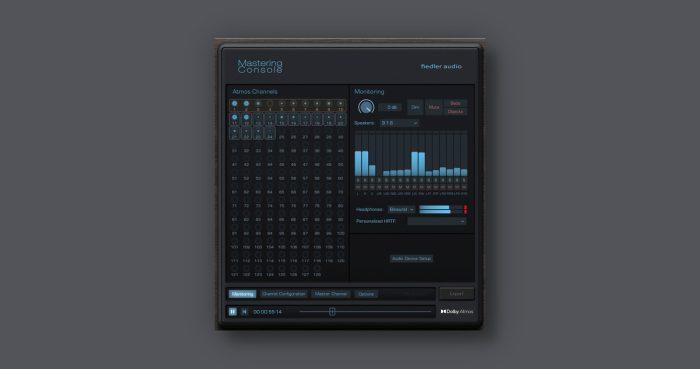
Task: Switch to the Channel Configuration tab
Action: click(x=284, y=294)
